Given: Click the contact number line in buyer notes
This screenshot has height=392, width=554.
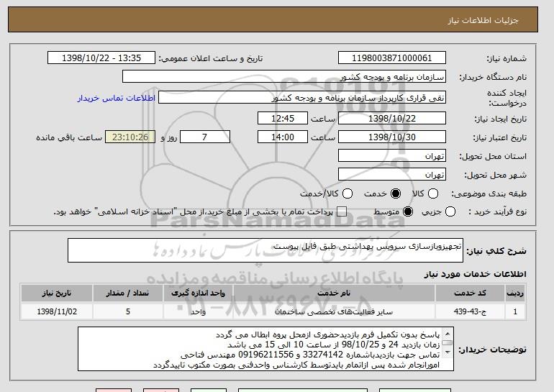Looking at the screenshot, I should tap(310, 355).
